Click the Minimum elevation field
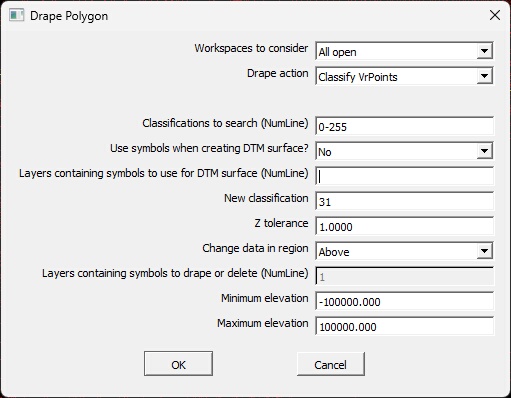The width and height of the screenshot is (511, 398). tap(404, 301)
